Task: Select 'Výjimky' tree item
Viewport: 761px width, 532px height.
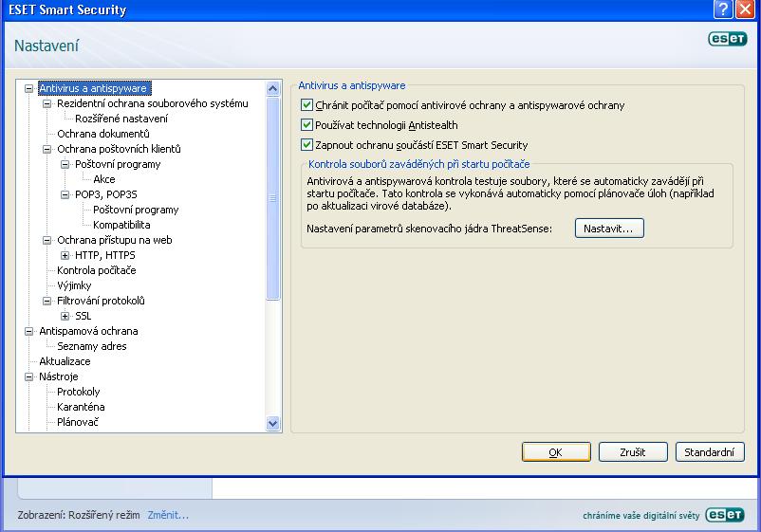Action: [74, 285]
